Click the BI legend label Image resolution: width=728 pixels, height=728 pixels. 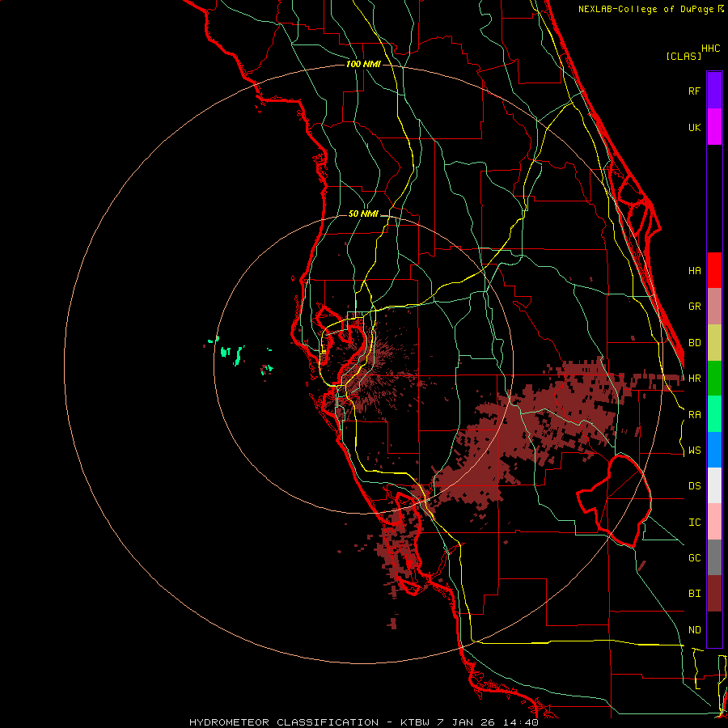[694, 594]
